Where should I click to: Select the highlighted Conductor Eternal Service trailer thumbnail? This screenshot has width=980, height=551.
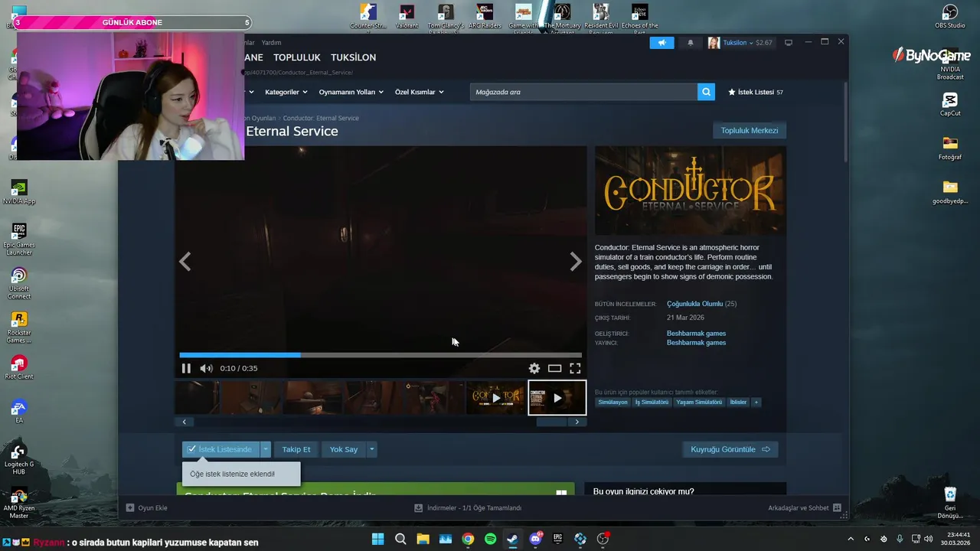click(557, 398)
